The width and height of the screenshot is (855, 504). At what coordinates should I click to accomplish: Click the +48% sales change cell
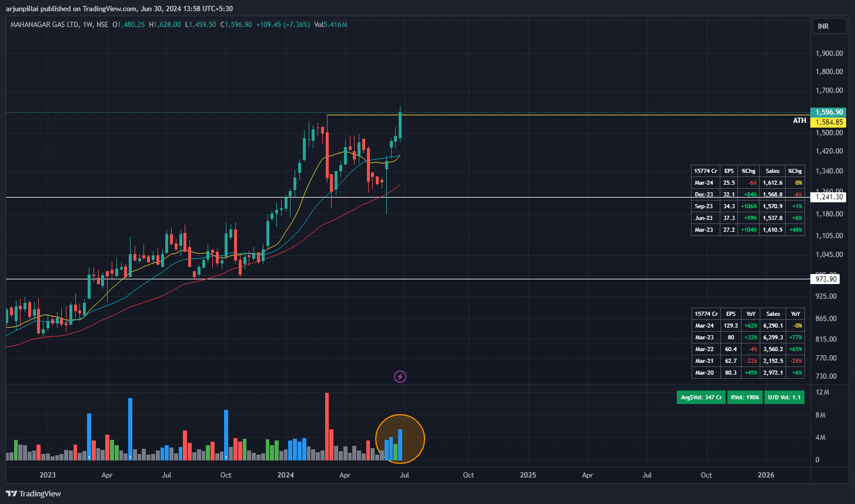(795, 230)
